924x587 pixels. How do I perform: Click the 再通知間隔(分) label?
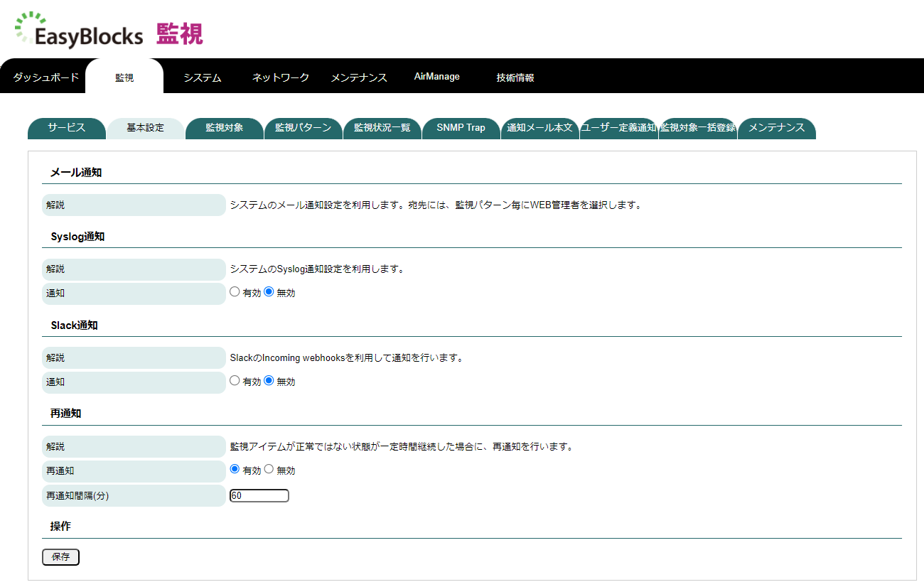tap(77, 495)
